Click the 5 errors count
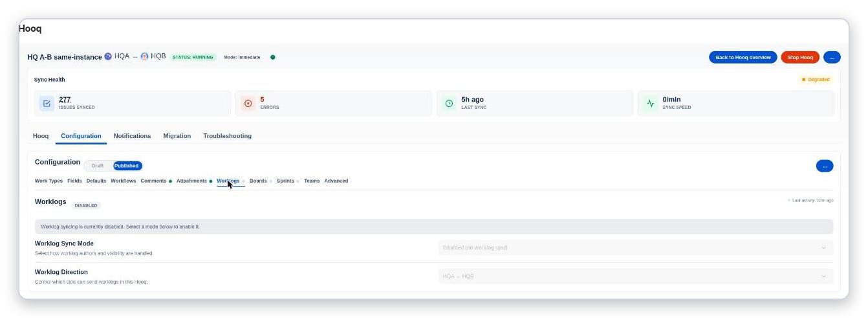This screenshot has width=868, height=318. (262, 100)
